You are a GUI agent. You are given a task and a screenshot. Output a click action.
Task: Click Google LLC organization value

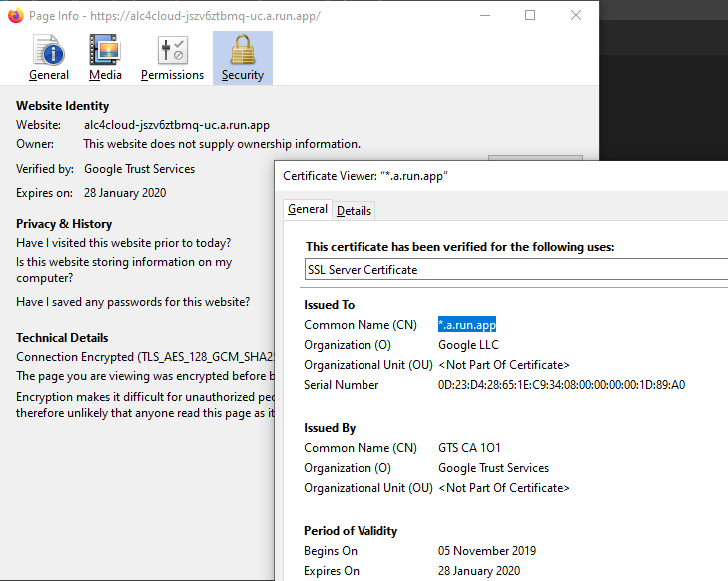pos(468,345)
